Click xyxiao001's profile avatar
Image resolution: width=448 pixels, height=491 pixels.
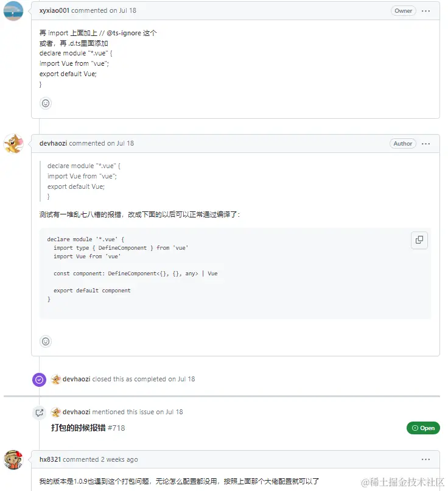(x=13, y=11)
